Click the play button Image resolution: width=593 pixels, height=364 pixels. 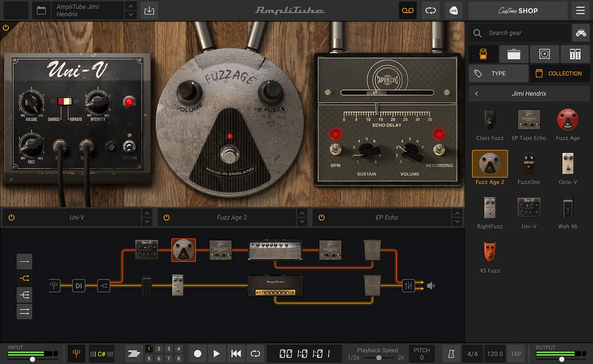(217, 353)
